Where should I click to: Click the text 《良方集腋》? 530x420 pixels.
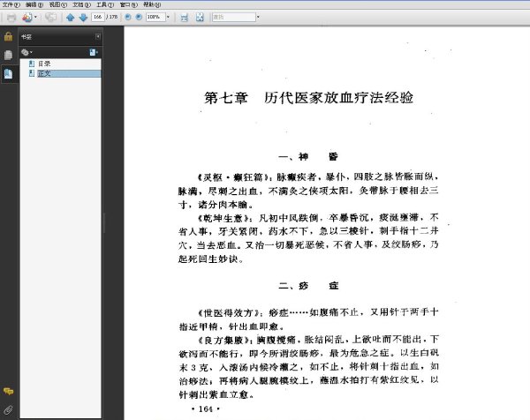(x=223, y=340)
